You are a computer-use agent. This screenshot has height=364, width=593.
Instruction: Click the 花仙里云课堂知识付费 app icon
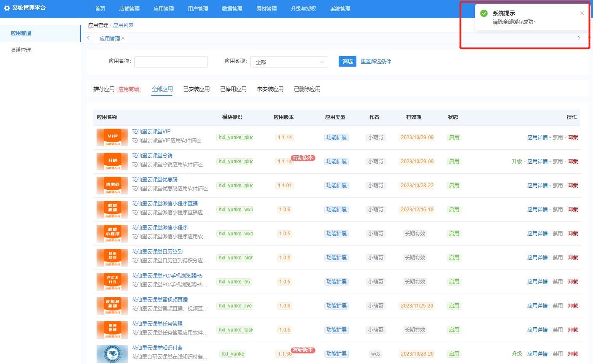pyautogui.click(x=112, y=354)
